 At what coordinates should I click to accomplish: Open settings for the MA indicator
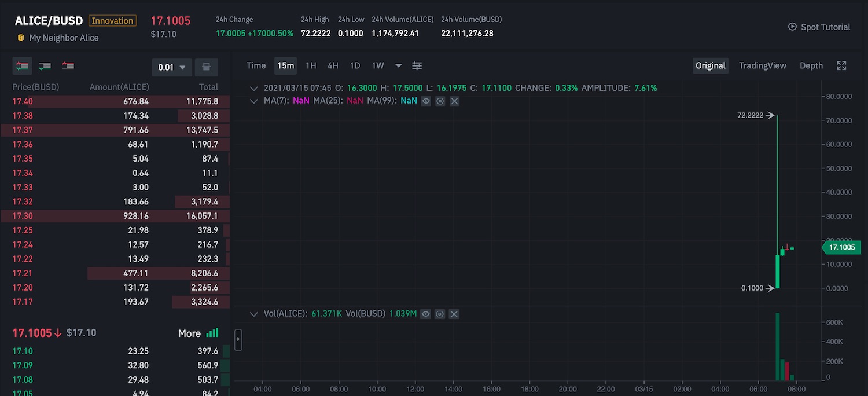(x=440, y=101)
